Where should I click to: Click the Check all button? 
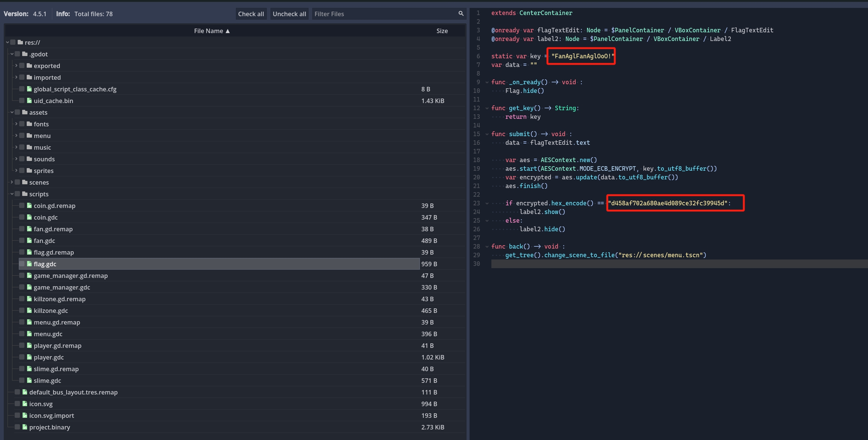pyautogui.click(x=251, y=14)
